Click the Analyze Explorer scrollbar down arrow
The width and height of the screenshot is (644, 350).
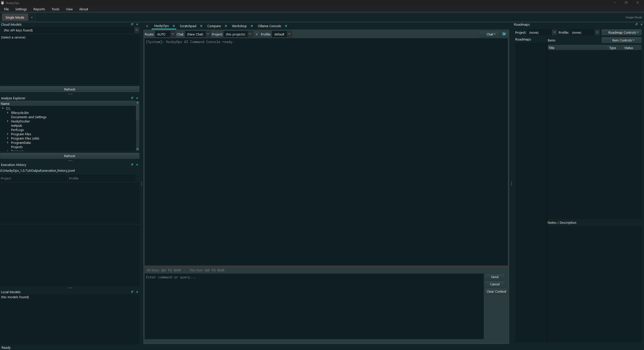tap(138, 149)
